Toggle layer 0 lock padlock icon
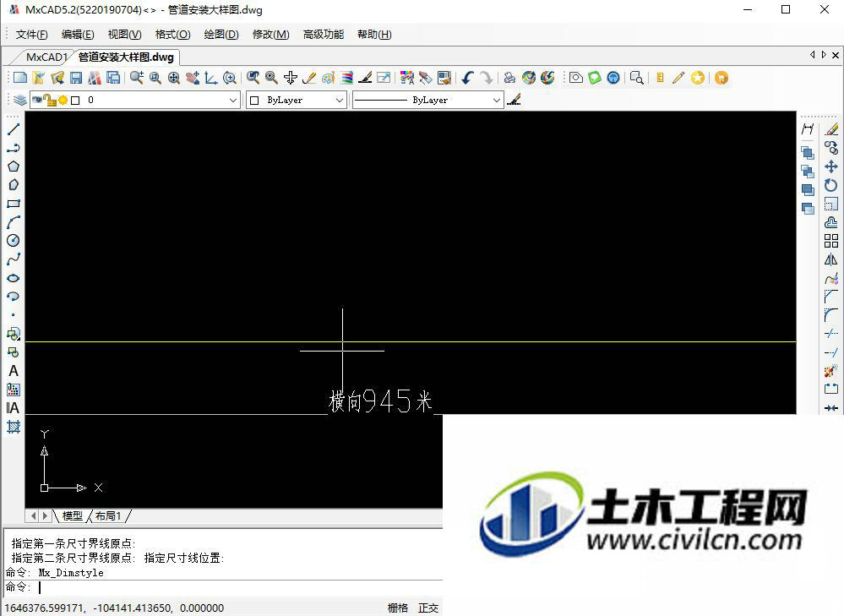 (50, 101)
